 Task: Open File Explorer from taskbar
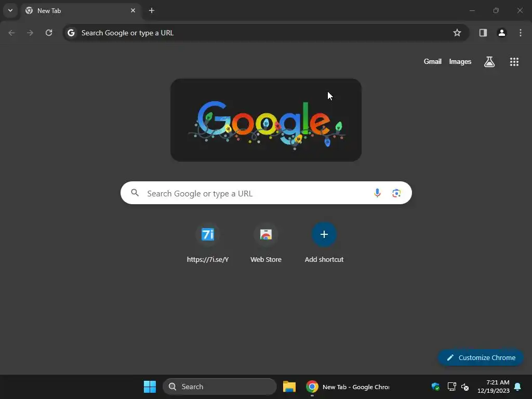tap(289, 387)
